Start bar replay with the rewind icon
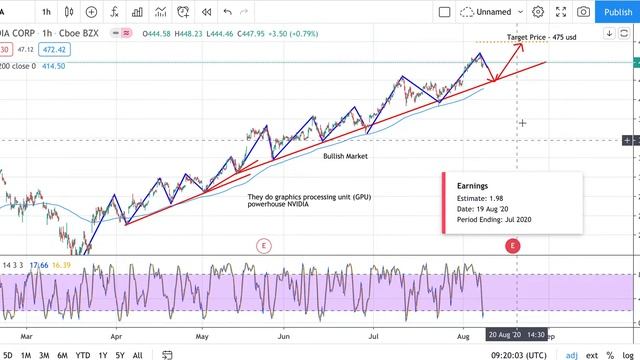640x360 pixels. click(207, 12)
